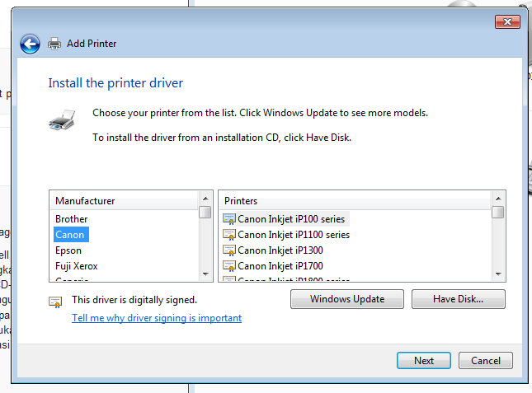Choose Canon Inkjet iP1300 printer
This screenshot has height=393, width=532.
tap(280, 250)
